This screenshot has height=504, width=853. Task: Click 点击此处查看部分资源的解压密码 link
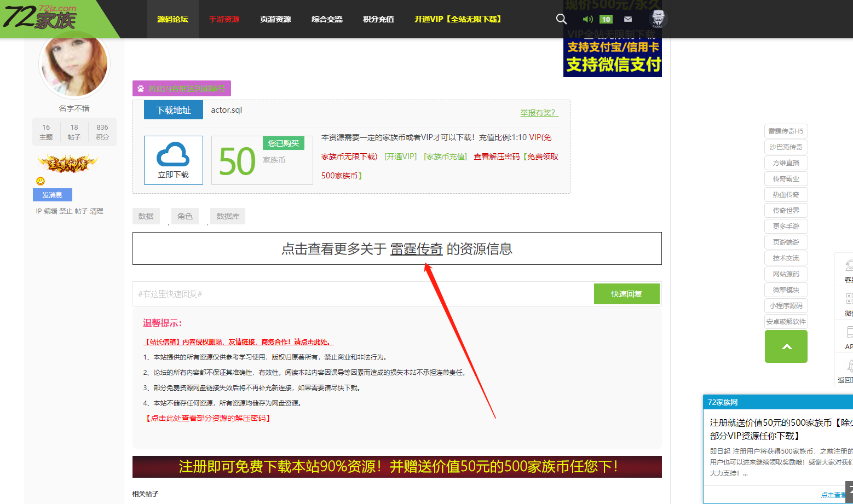(x=208, y=418)
